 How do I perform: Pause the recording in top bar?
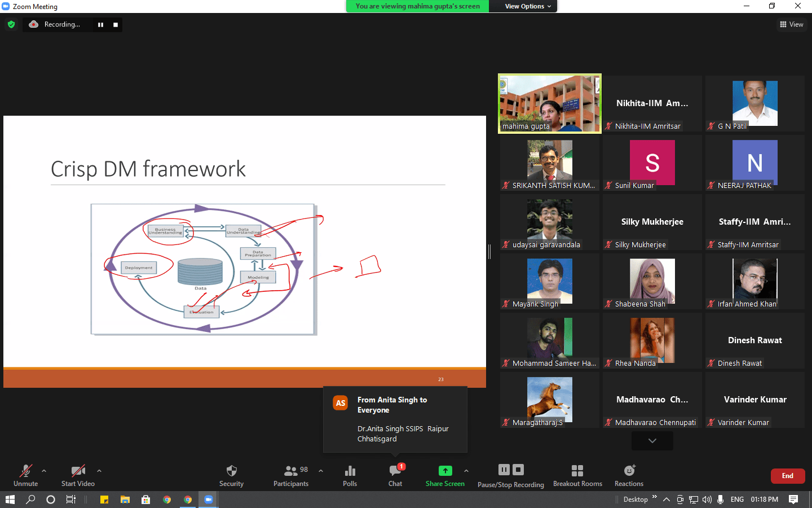point(101,25)
